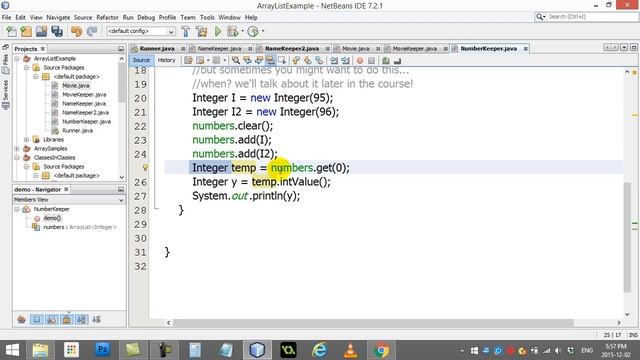
Task: Click the Last Edit icon in editor toolbar
Action: pos(188,60)
